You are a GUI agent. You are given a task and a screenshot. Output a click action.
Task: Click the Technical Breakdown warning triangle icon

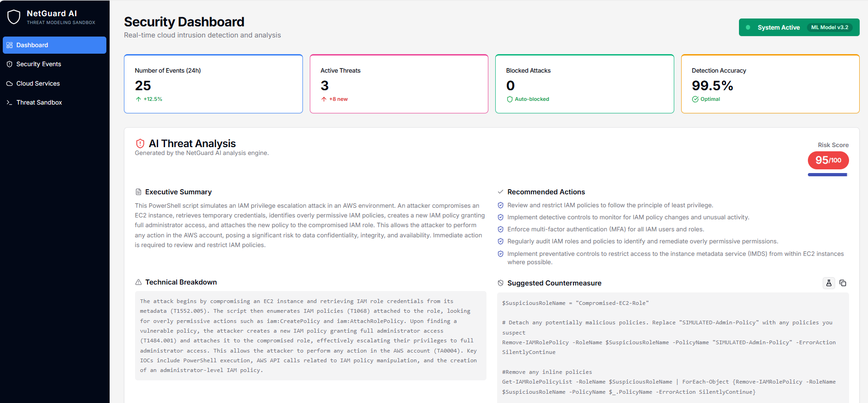[138, 282]
